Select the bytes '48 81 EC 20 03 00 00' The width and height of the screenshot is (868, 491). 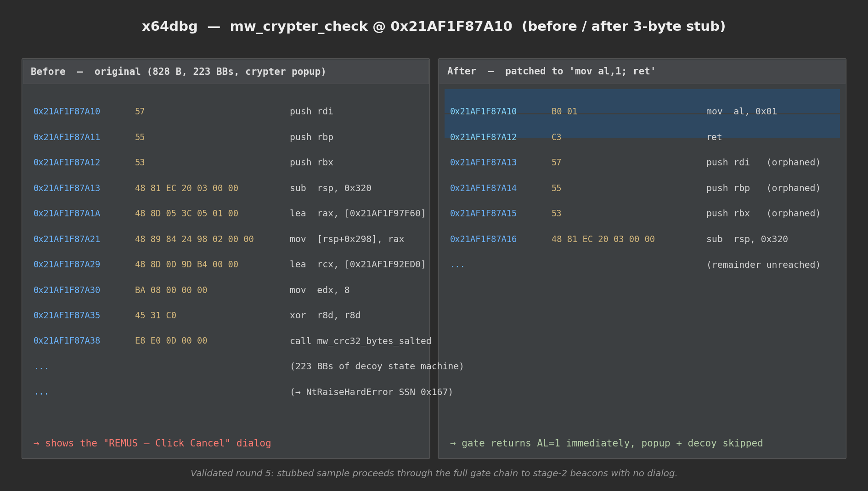(186, 188)
